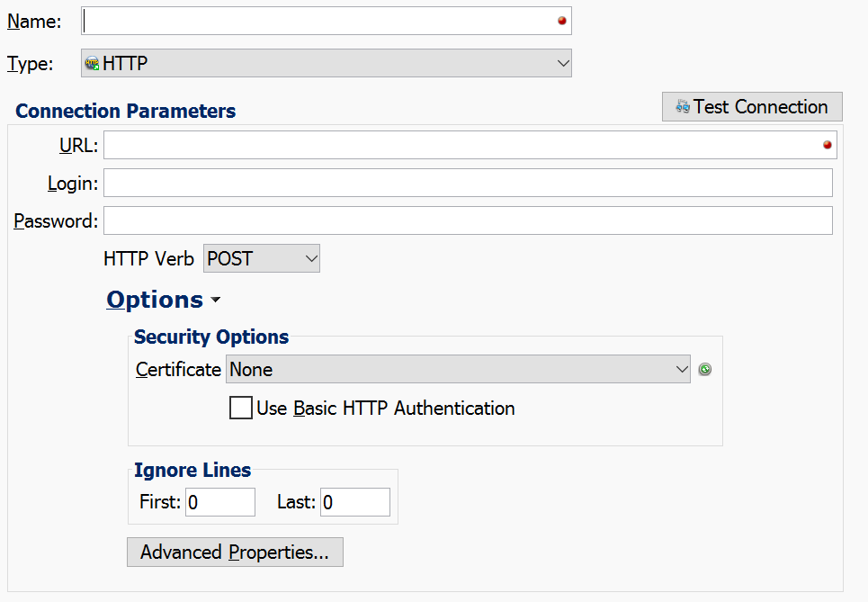Click the Type dropdown arrow
The height and width of the screenshot is (602, 868).
[563, 63]
